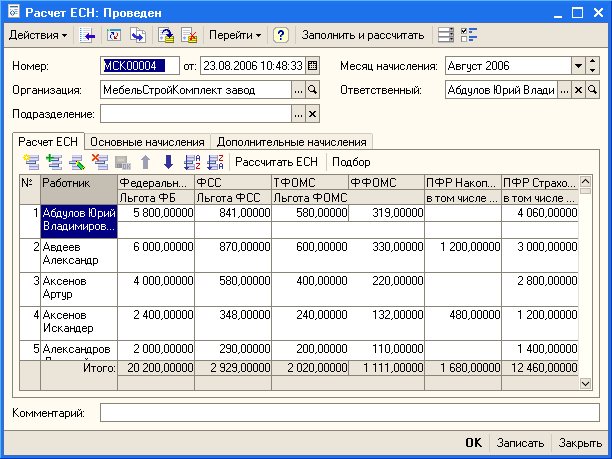Increase month with the stepper up arrow
The image size is (612, 459).
point(592,62)
